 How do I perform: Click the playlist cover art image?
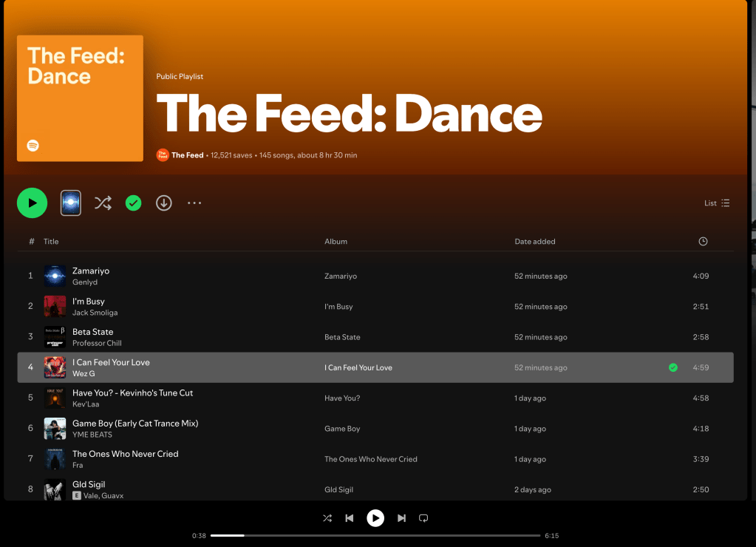click(80, 98)
